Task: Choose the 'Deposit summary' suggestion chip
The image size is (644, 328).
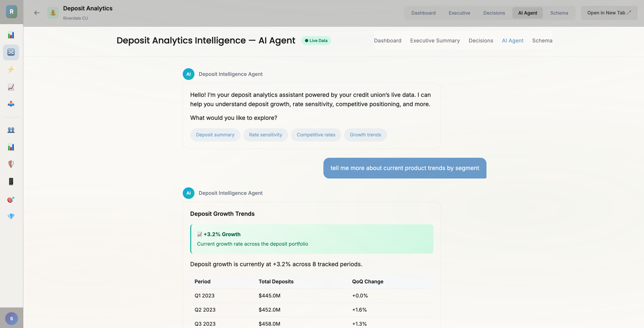Action: point(215,135)
